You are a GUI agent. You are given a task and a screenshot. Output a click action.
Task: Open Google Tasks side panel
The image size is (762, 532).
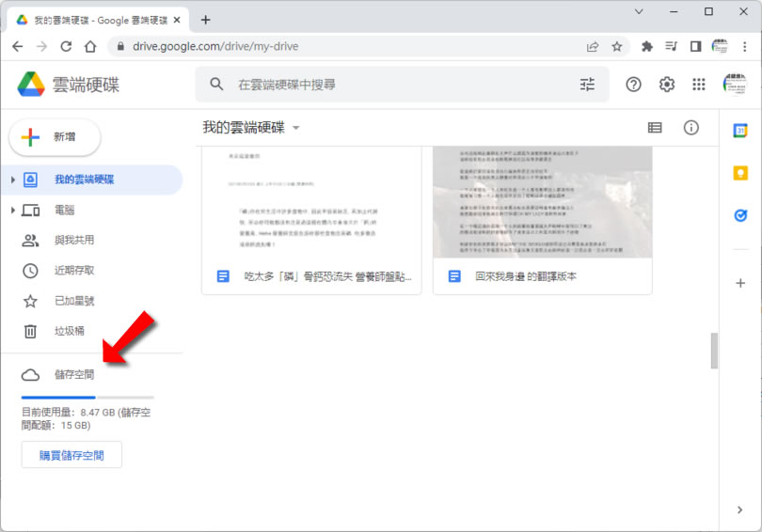740,215
